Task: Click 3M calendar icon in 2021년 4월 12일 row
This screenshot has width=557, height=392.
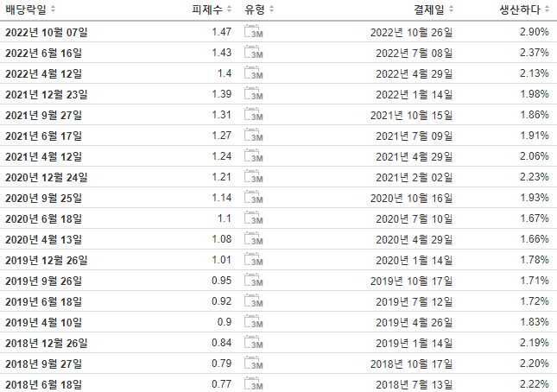Action: pos(254,155)
